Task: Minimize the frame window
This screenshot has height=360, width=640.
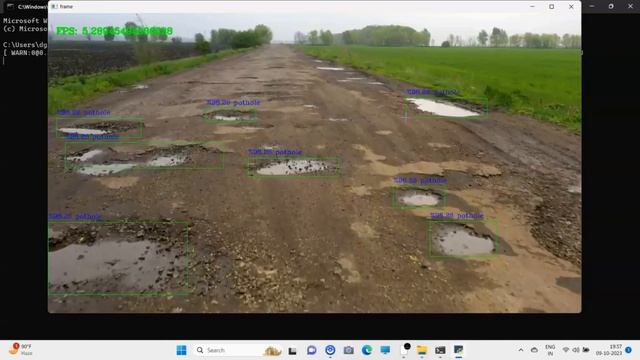Action: (x=532, y=7)
